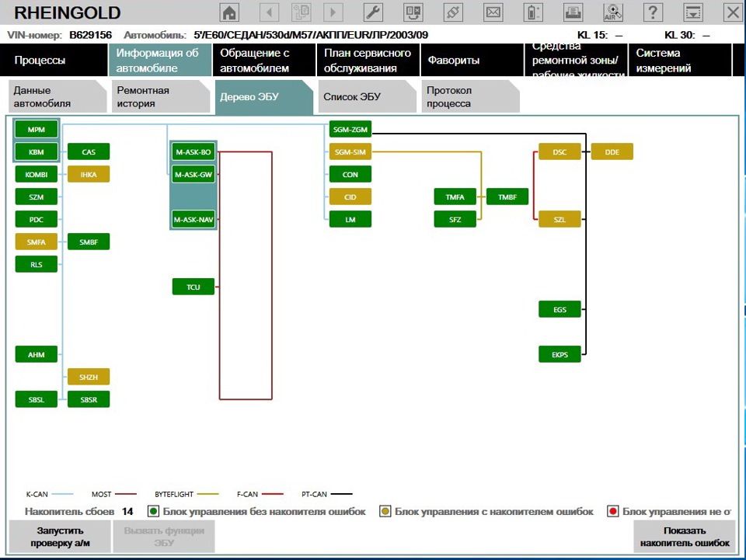Select the LM control unit
Image resolution: width=746 pixels, height=560 pixels.
(x=350, y=220)
